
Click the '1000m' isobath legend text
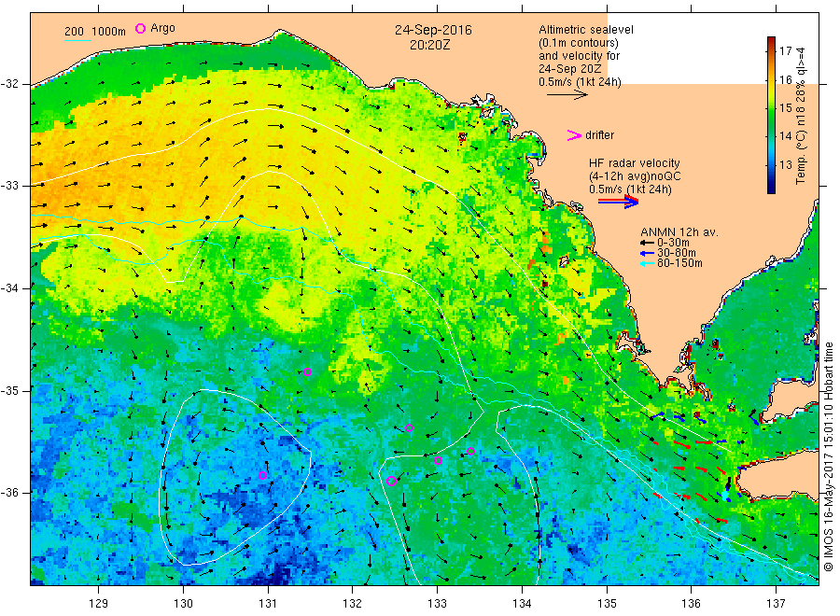pos(109,32)
